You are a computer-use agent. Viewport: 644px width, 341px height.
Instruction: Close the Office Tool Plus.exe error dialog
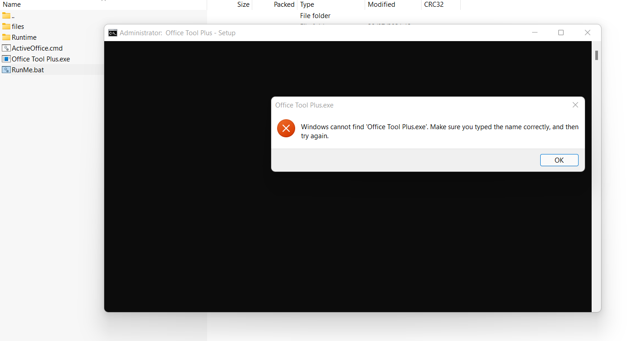[x=575, y=105]
